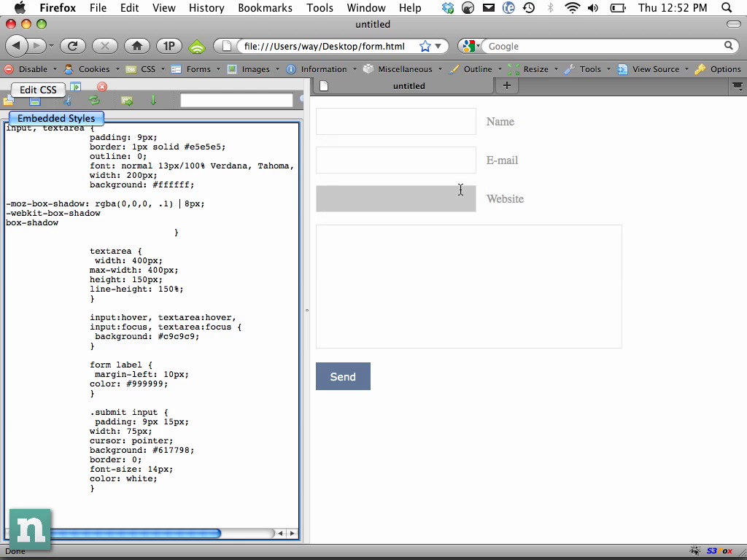
Task: Open the File menu
Action: click(x=98, y=7)
